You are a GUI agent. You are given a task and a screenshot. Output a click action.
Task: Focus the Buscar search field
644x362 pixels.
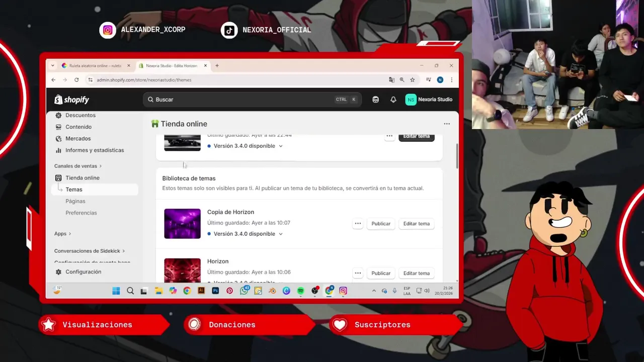click(x=252, y=100)
